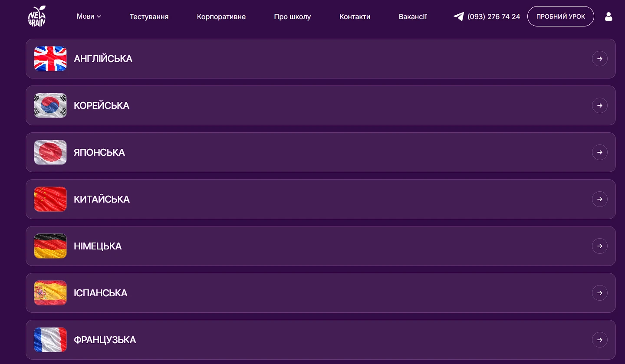Click the Chinese flag icon
The image size is (625, 364).
click(50, 199)
